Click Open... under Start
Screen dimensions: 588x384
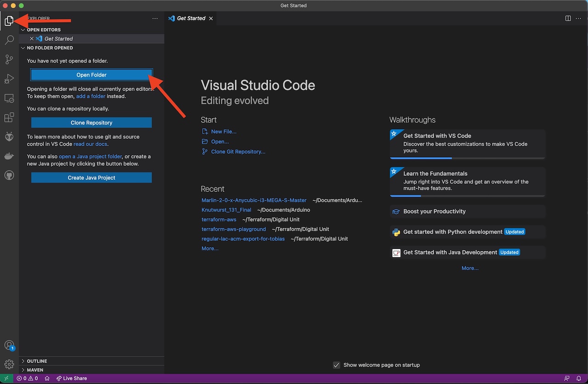pyautogui.click(x=215, y=141)
